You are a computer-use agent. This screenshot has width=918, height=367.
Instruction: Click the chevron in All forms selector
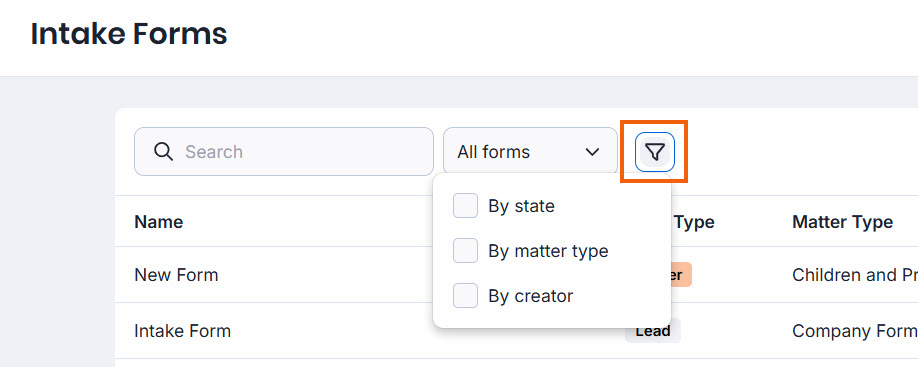[x=592, y=152]
